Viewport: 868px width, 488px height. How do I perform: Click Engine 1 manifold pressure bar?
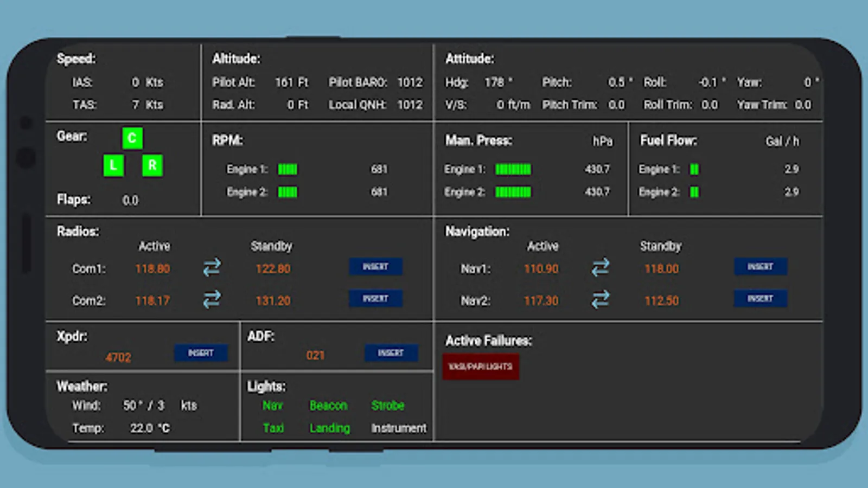[x=513, y=170]
